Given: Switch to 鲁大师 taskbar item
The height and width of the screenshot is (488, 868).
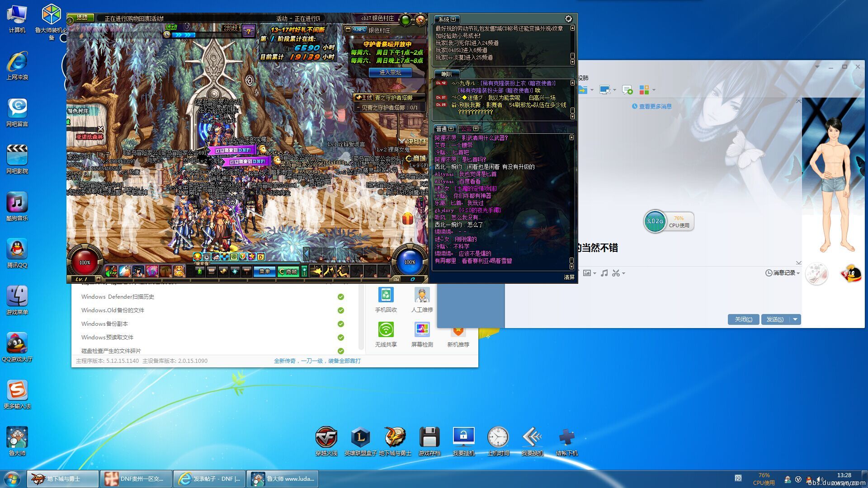Looking at the screenshot, I should (283, 479).
